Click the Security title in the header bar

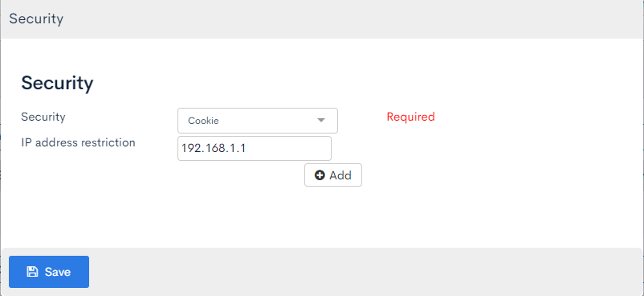pos(36,19)
